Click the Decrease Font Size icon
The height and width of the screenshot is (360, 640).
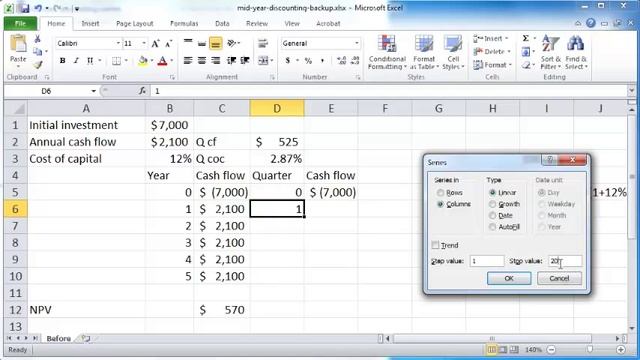tap(168, 43)
